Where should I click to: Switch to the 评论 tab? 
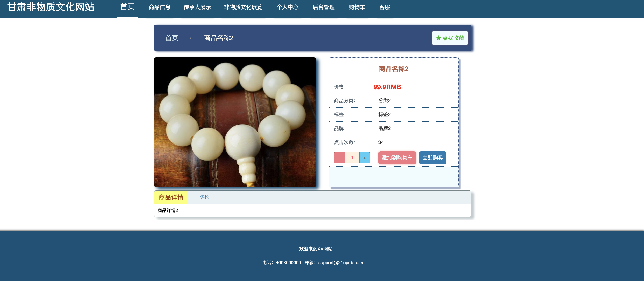204,197
